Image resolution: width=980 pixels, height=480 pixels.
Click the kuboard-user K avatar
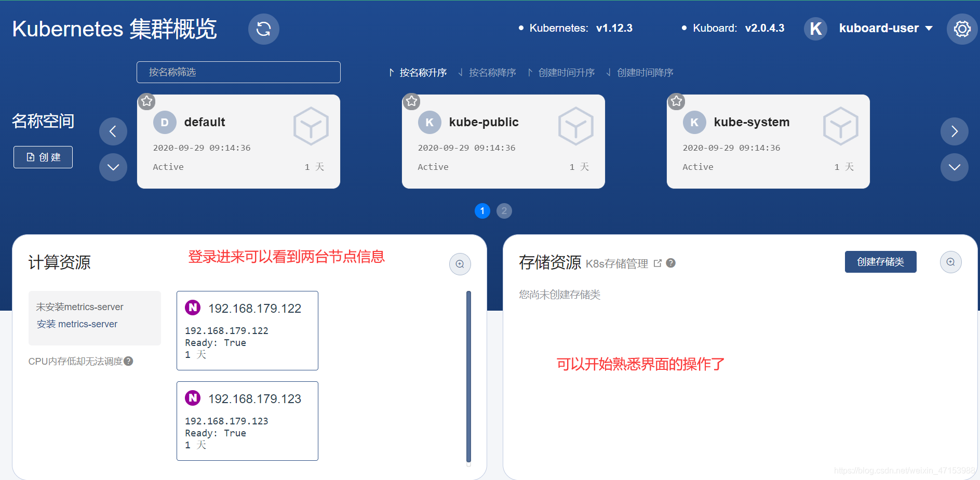[x=815, y=29]
